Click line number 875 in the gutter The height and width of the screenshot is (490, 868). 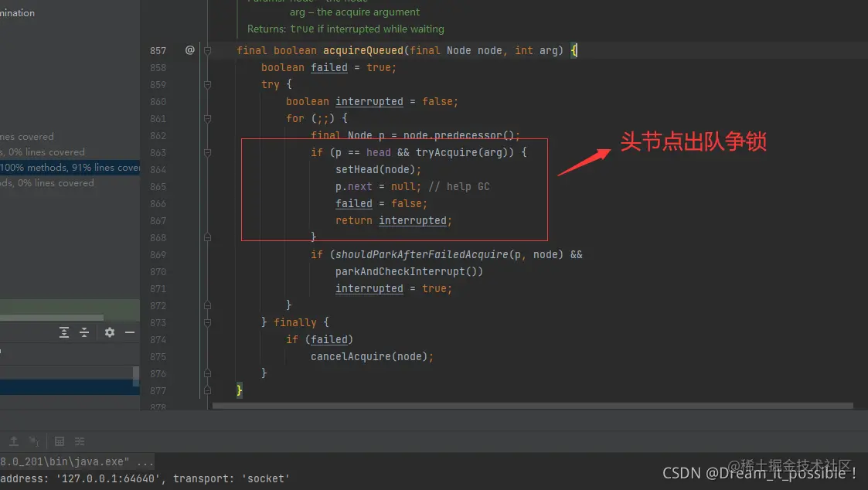coord(158,356)
